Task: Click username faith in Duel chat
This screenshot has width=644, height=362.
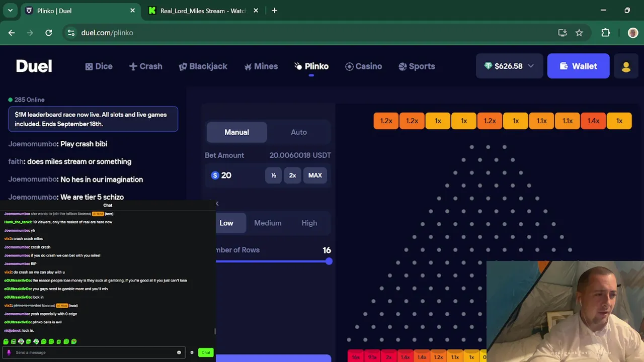Action: pos(16,161)
